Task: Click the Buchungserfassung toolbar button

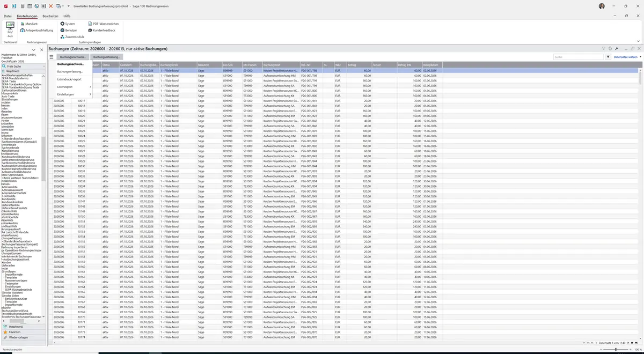Action: pyautogui.click(x=106, y=56)
